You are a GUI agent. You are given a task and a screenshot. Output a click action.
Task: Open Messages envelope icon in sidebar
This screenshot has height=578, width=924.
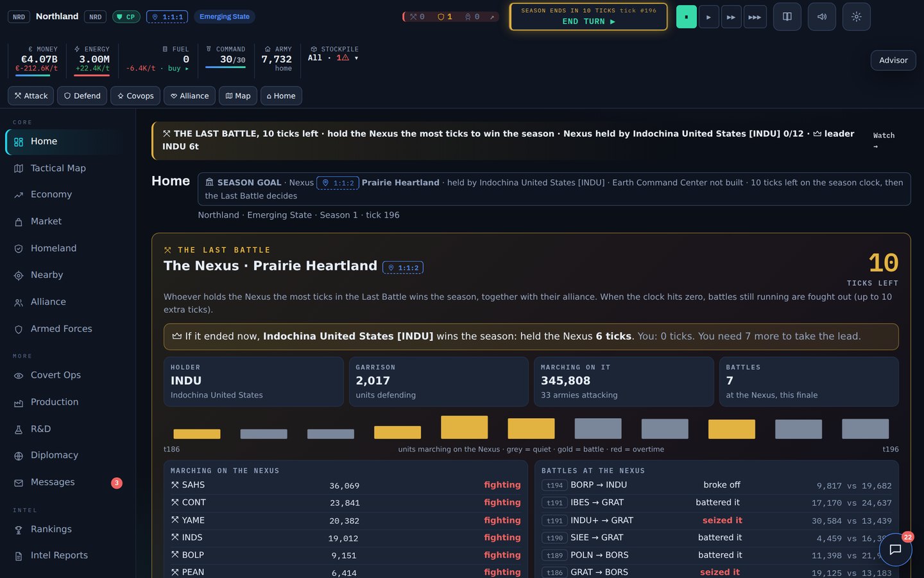(19, 483)
